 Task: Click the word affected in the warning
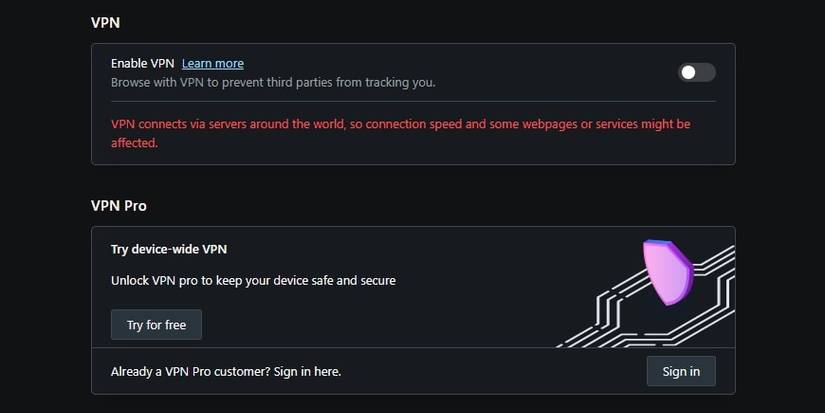pyautogui.click(x=134, y=143)
